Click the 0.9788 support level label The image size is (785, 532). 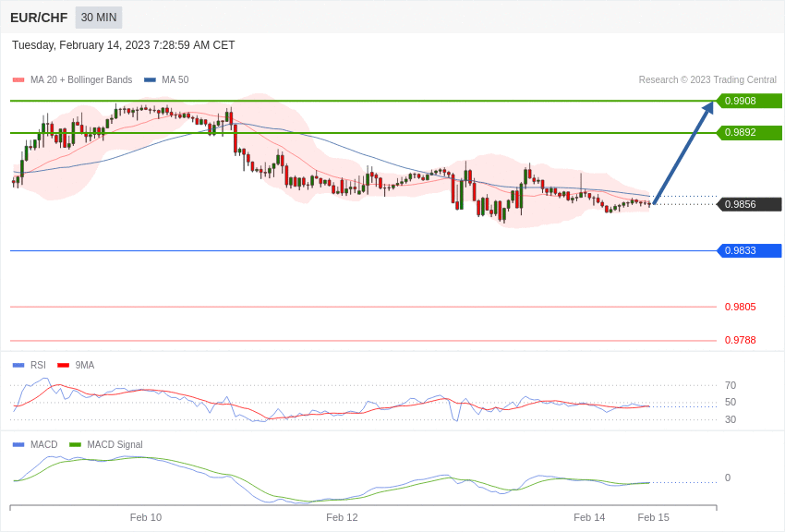point(741,340)
